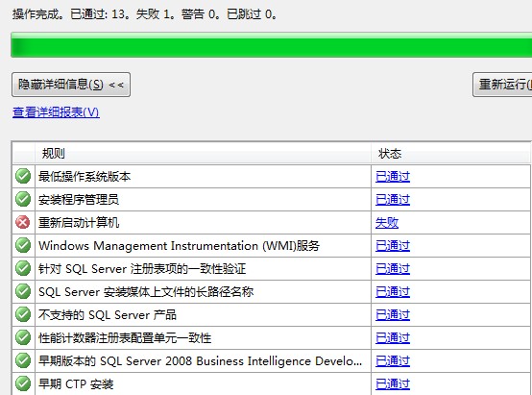Click red failure icon for 重新启动计算机
The width and height of the screenshot is (532, 395).
[23, 222]
